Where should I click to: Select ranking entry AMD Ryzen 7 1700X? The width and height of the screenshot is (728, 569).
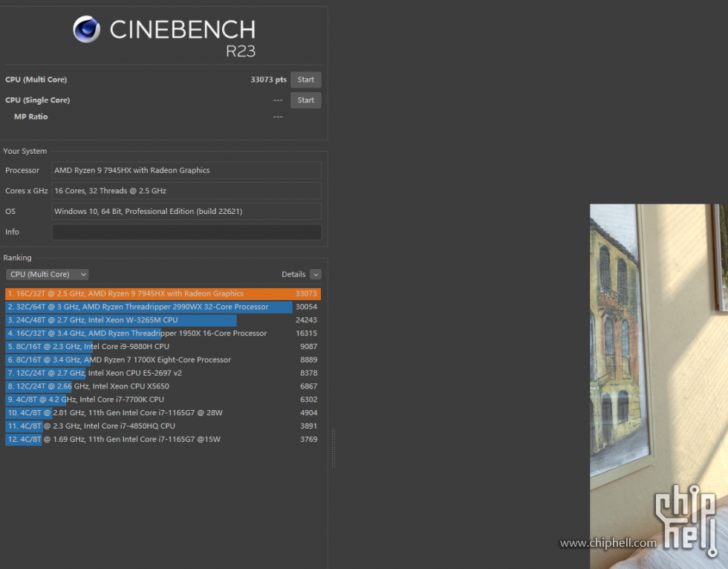[x=163, y=360]
